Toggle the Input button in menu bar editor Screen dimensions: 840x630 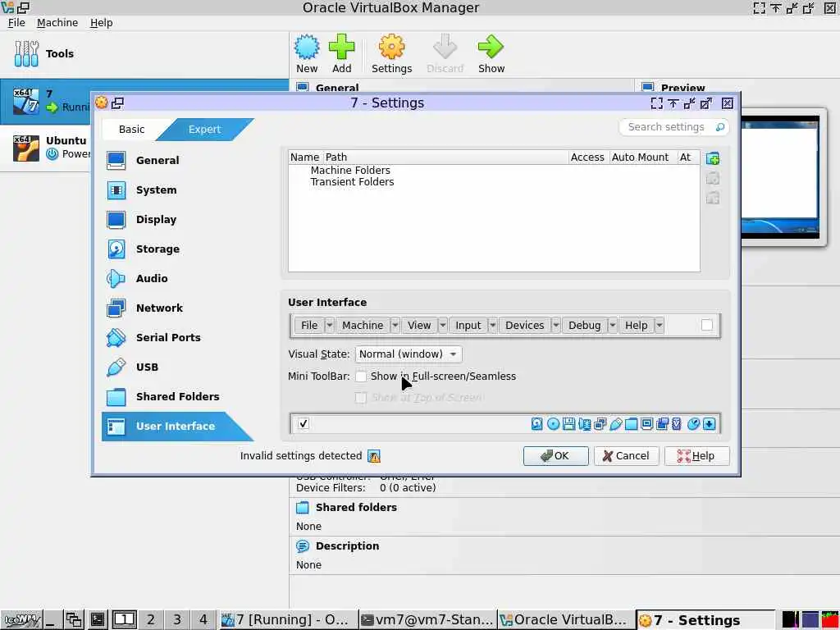(x=468, y=325)
